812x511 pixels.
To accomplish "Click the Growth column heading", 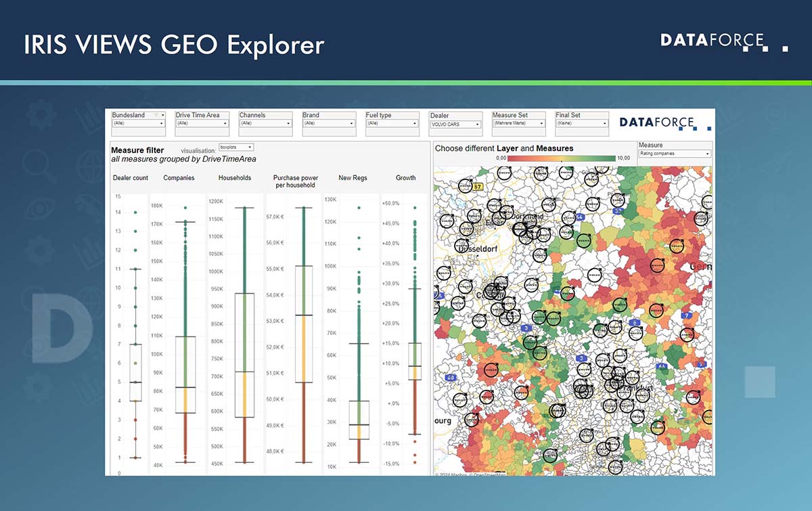I will 406,178.
